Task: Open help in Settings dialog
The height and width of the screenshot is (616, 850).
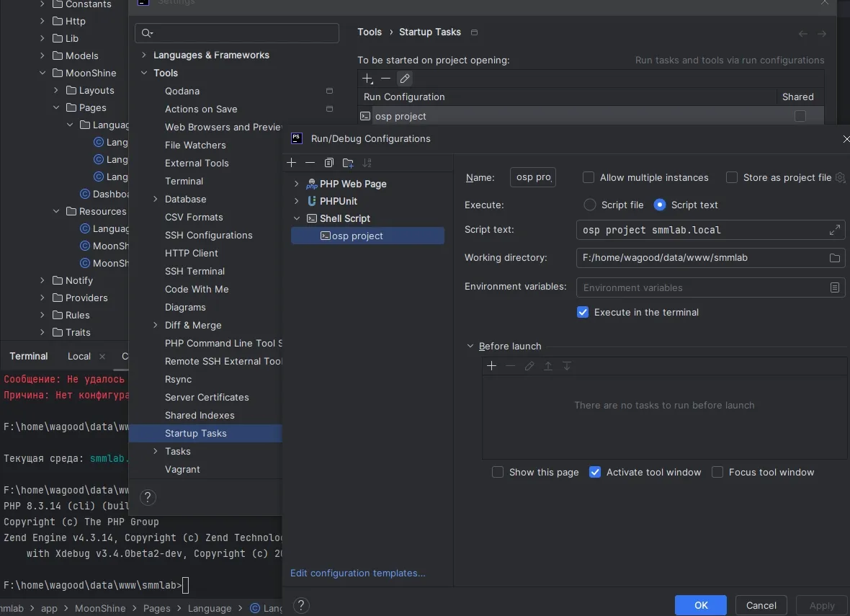Action: [x=148, y=497]
